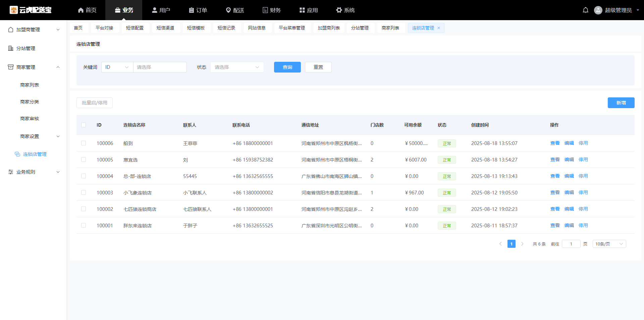Toggle the select-all checkbox in table header

[84, 125]
